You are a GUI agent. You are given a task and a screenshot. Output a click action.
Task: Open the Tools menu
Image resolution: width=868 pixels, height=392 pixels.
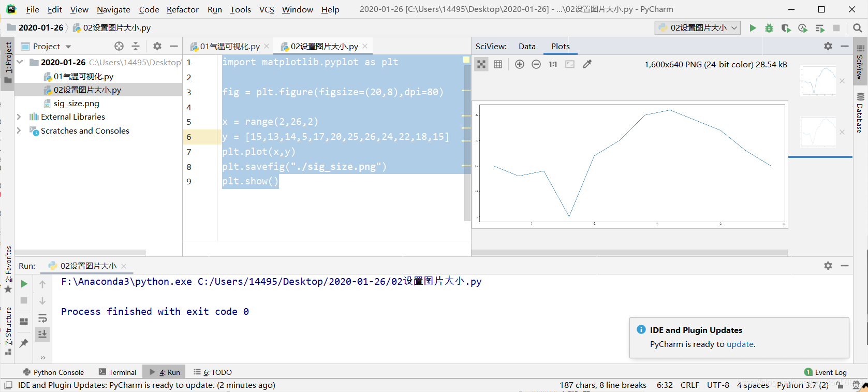click(241, 9)
